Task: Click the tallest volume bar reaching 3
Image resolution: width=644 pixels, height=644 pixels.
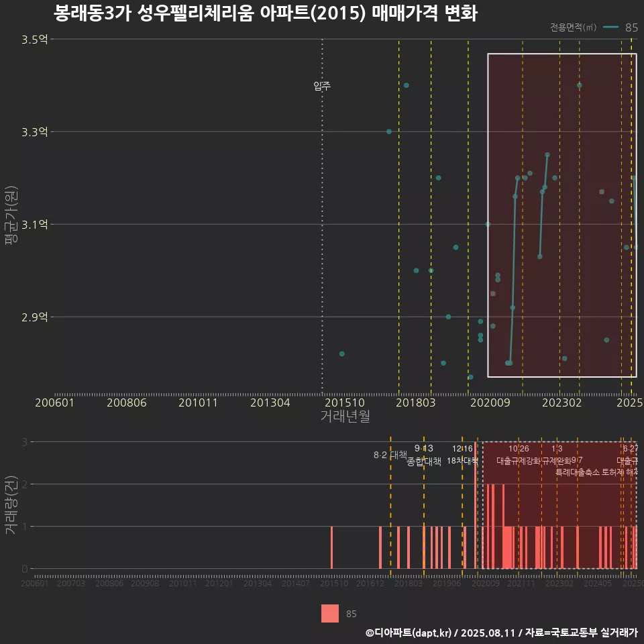Action: 476,505
